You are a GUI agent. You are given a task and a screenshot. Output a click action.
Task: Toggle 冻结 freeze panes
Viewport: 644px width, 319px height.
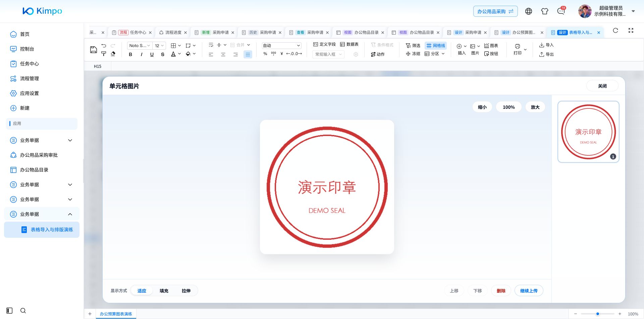[413, 54]
